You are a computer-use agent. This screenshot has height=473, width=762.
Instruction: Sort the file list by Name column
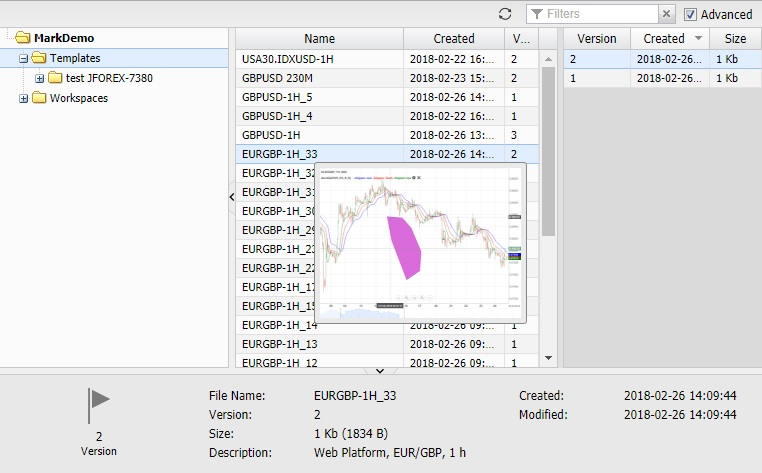[x=319, y=38]
